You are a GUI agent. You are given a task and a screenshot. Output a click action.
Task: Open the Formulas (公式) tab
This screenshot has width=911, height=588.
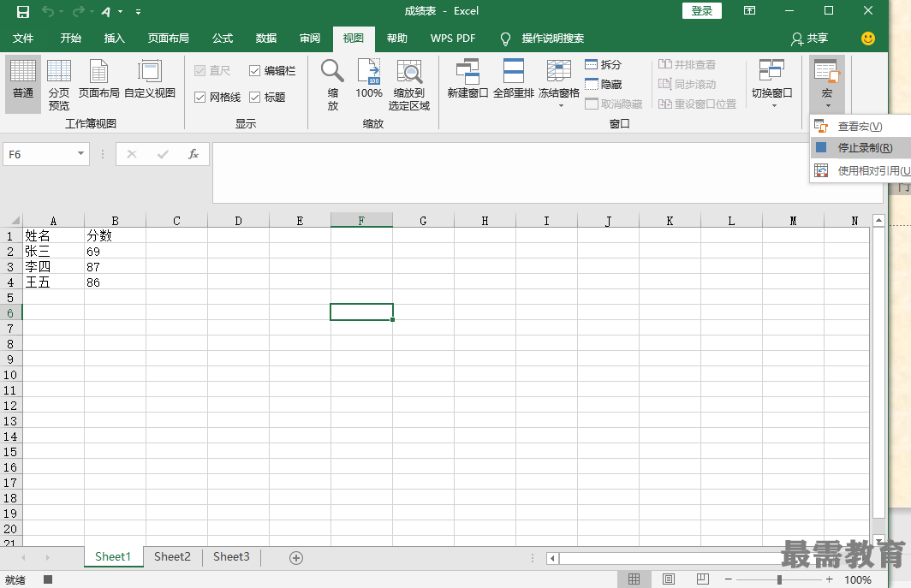[223, 39]
